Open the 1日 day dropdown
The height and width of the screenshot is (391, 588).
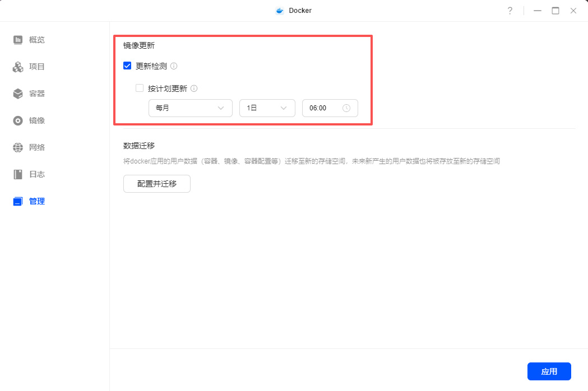(267, 108)
